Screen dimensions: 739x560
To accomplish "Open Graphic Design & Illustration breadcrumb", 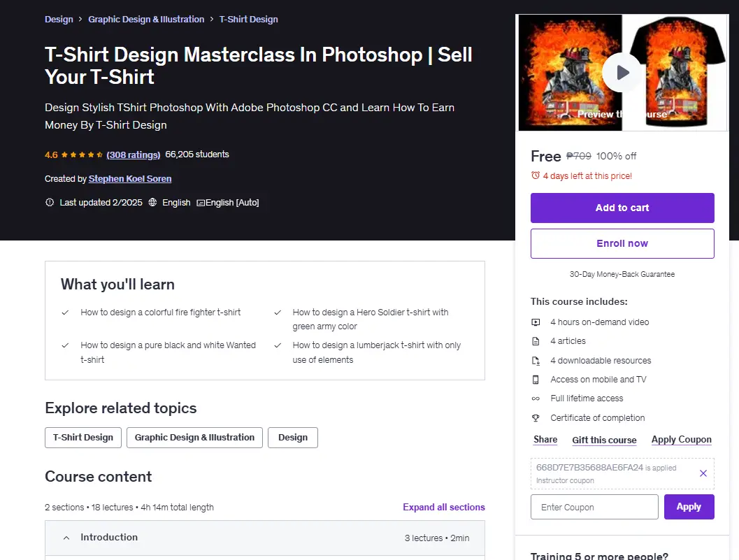I will (x=146, y=20).
